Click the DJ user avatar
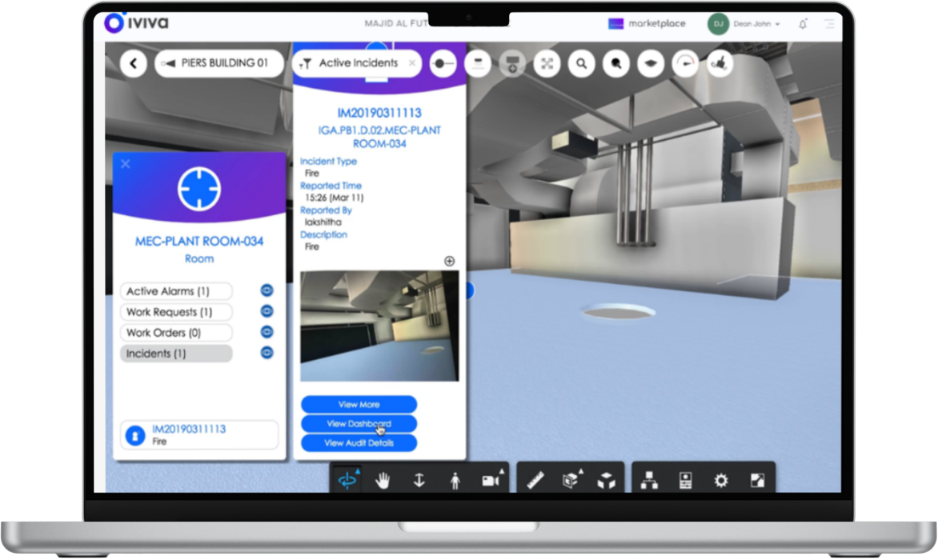This screenshot has height=560, width=938. coord(719,24)
